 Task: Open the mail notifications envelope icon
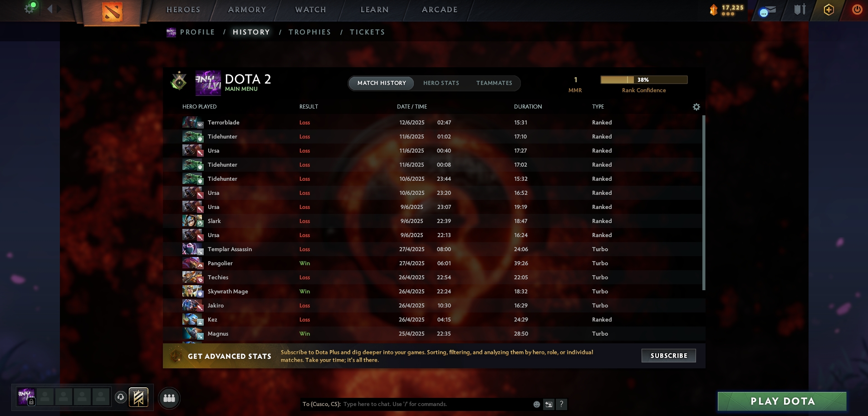[x=768, y=10]
